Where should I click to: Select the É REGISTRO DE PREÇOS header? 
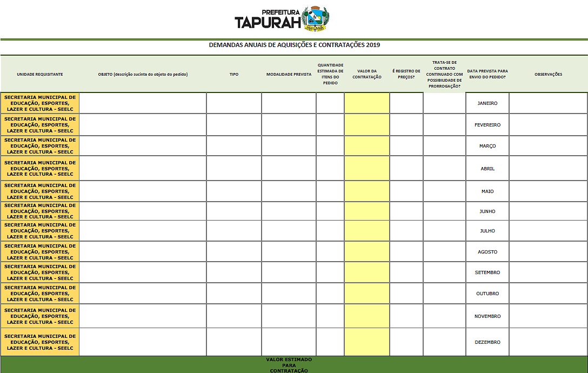coord(406,74)
